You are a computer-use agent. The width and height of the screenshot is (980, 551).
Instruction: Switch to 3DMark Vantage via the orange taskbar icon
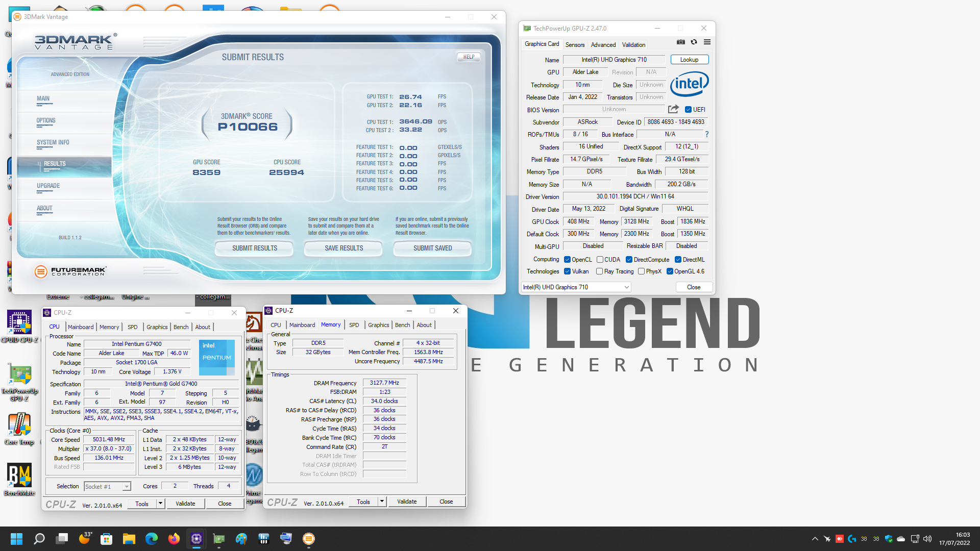[309, 539]
